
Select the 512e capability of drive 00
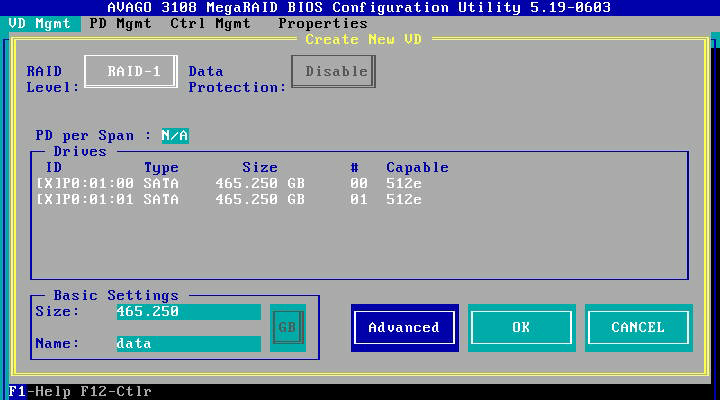404,184
